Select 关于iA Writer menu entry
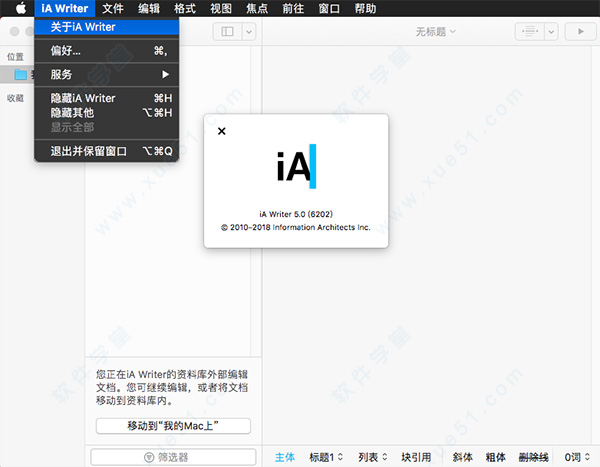The image size is (600, 467). (x=106, y=27)
